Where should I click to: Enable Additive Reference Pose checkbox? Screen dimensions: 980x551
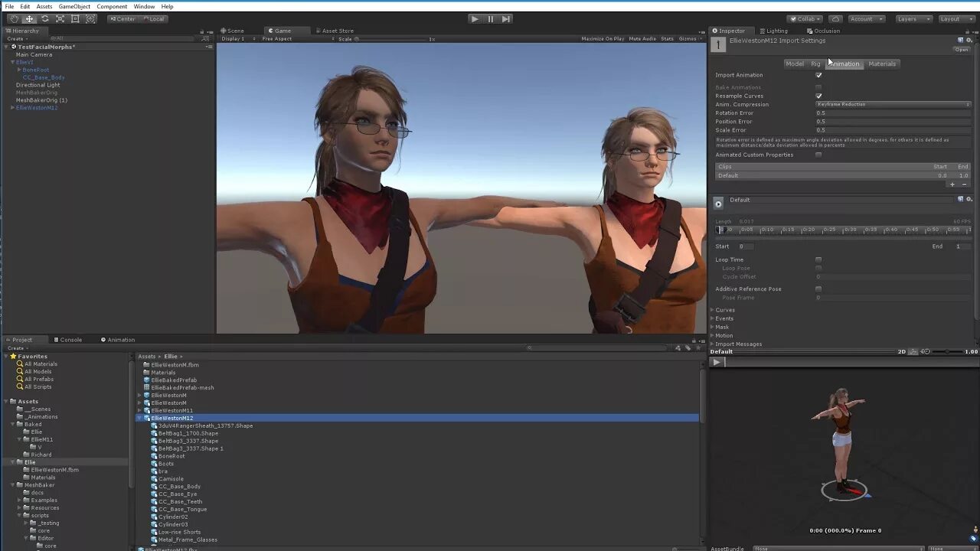tap(818, 289)
